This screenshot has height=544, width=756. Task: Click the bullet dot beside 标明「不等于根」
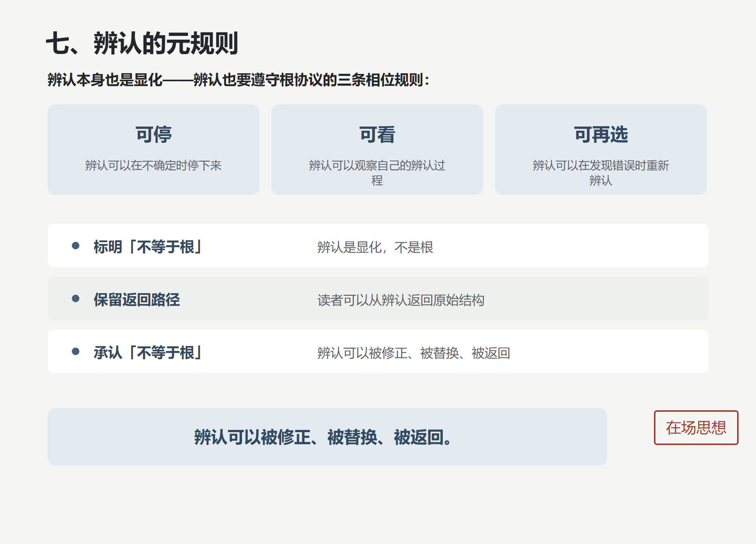coord(76,246)
